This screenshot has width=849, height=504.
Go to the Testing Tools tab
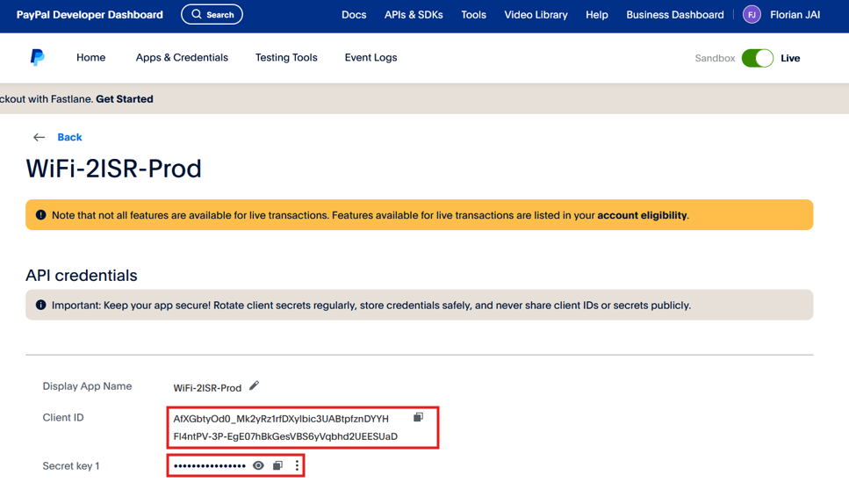tap(286, 58)
